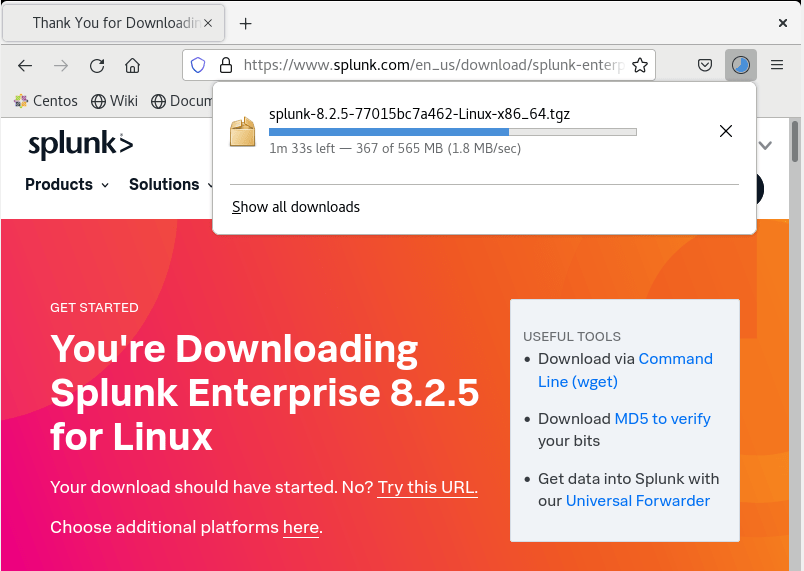804x571 pixels.
Task: Close the Thank You for Downloading tab
Action: pyautogui.click(x=208, y=23)
